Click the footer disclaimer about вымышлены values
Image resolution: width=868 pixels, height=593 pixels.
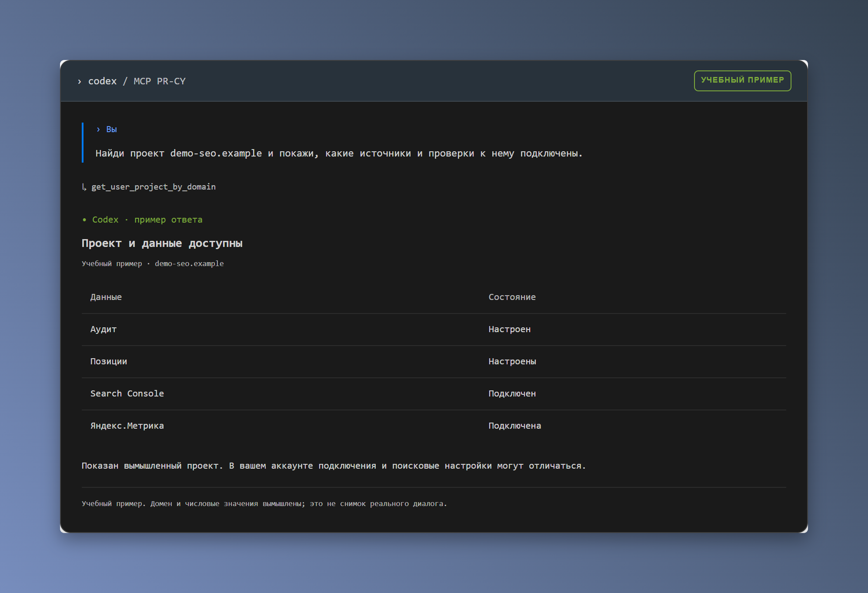tap(264, 504)
